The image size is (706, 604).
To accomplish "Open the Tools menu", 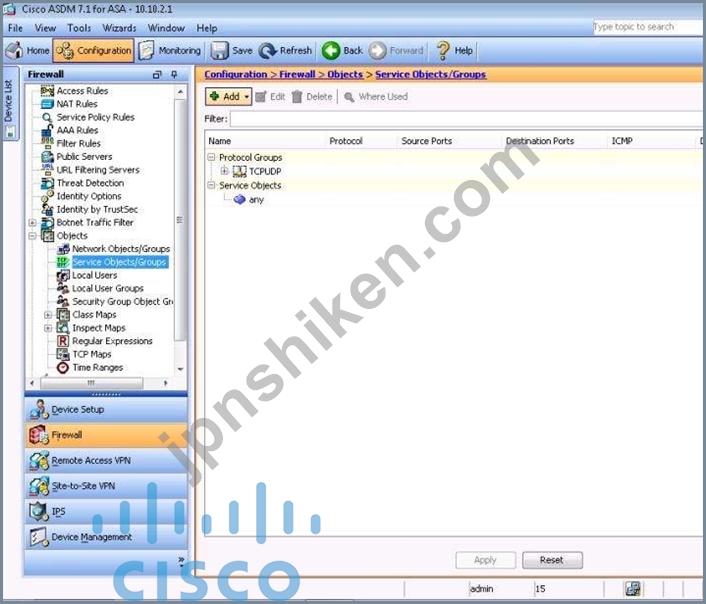I will [79, 28].
